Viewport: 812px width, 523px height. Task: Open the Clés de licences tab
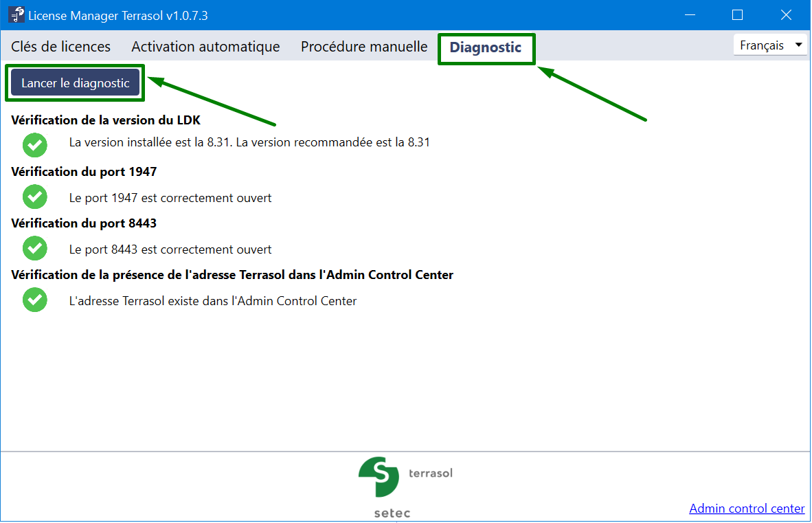[x=60, y=47]
